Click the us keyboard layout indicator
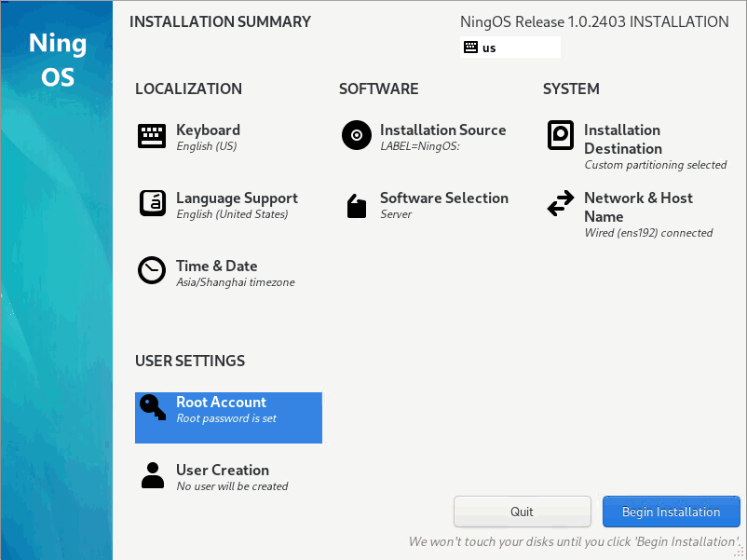Screen dimensions: 747x560 [510, 48]
